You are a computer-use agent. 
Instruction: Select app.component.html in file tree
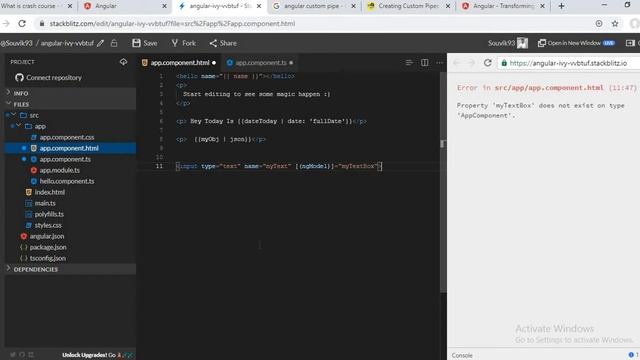click(69, 148)
